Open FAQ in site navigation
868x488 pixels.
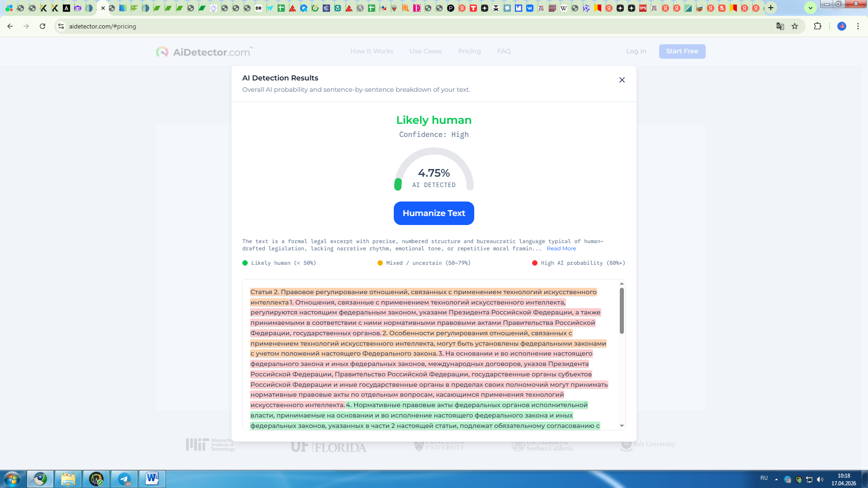504,51
